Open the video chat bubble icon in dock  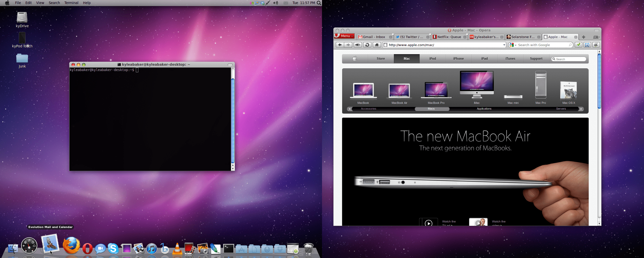click(x=100, y=249)
